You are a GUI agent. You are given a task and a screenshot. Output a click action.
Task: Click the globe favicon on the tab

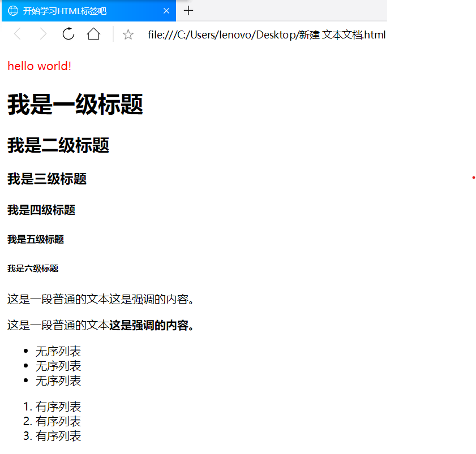tap(12, 11)
